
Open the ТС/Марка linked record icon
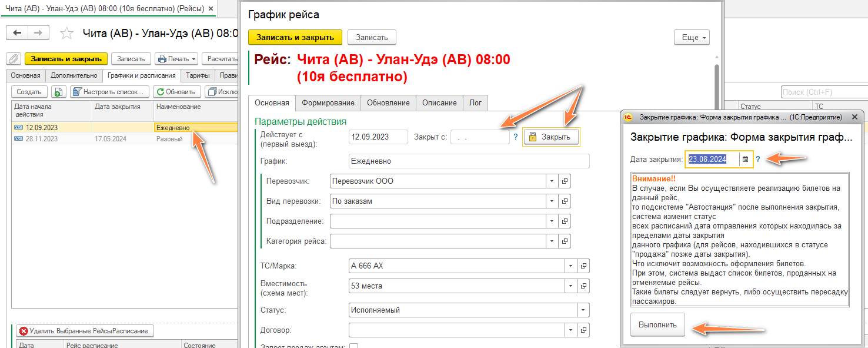point(583,266)
